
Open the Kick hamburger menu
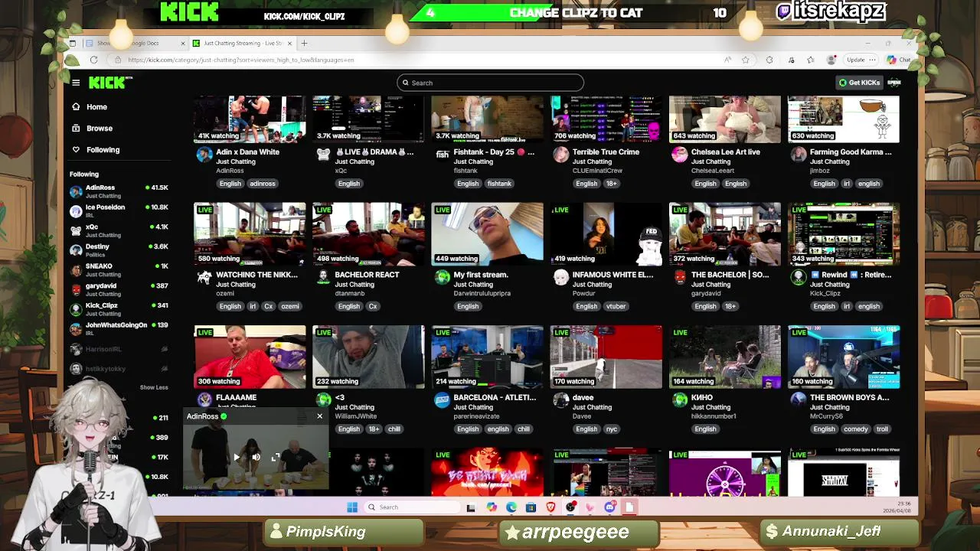[x=76, y=83]
